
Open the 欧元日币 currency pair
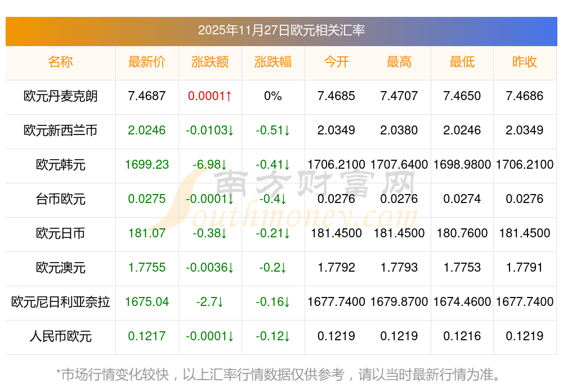pyautogui.click(x=60, y=233)
